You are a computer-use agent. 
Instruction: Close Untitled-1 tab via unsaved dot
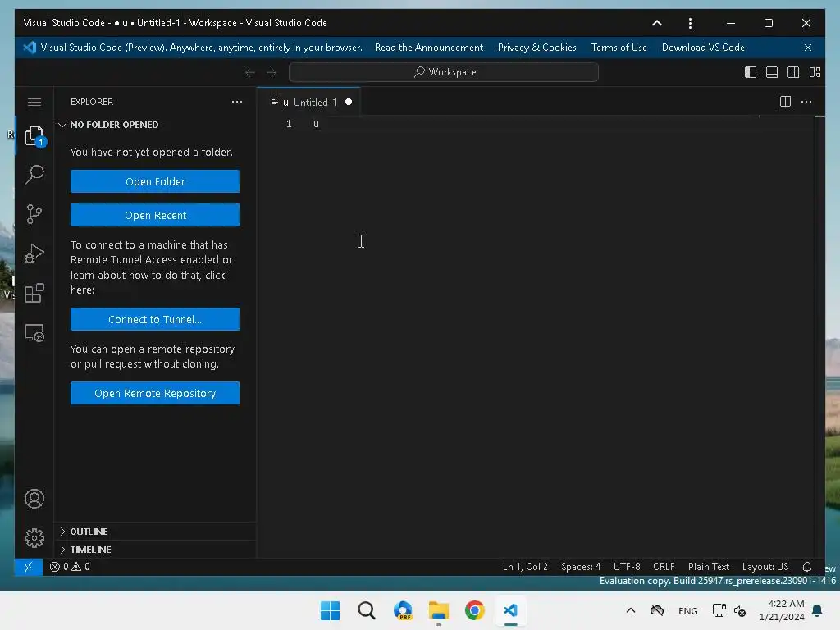click(x=349, y=102)
